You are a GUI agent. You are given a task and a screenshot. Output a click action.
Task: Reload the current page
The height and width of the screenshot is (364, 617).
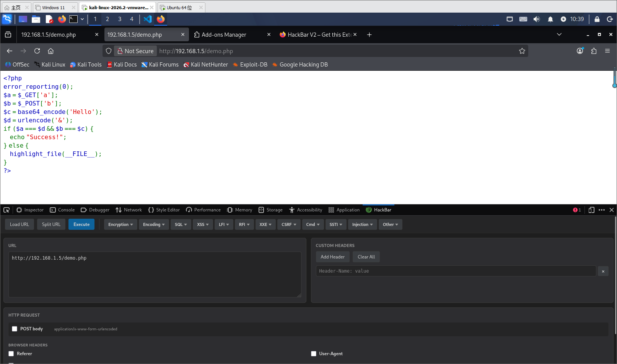click(x=37, y=51)
